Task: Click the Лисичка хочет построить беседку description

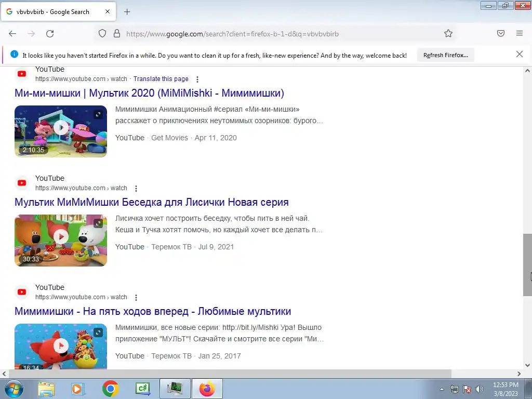Action: [219, 224]
